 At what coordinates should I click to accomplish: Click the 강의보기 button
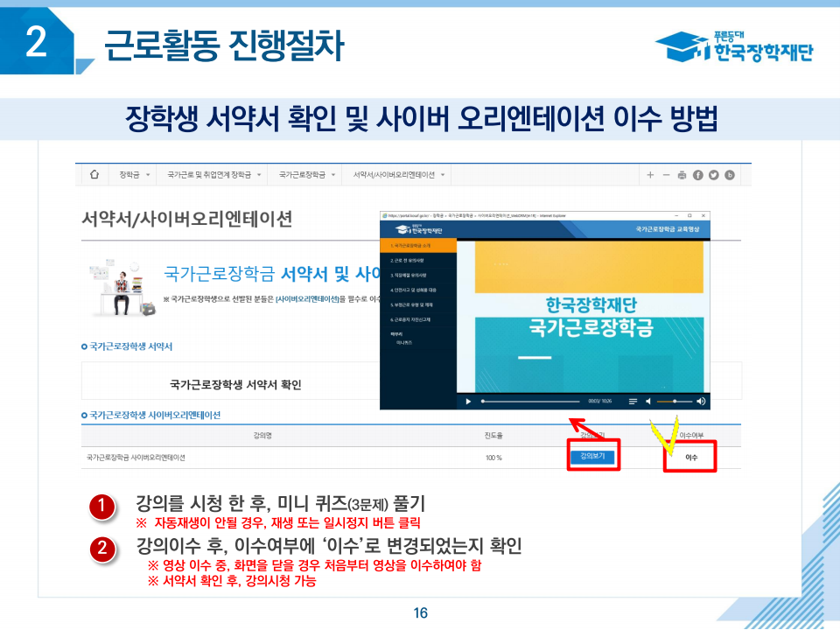pos(592,457)
